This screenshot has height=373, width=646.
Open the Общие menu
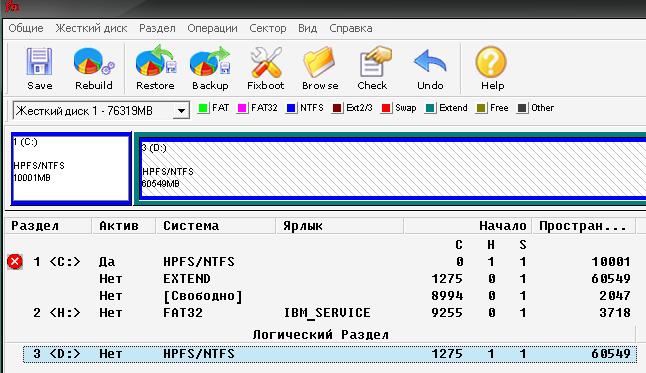26,28
